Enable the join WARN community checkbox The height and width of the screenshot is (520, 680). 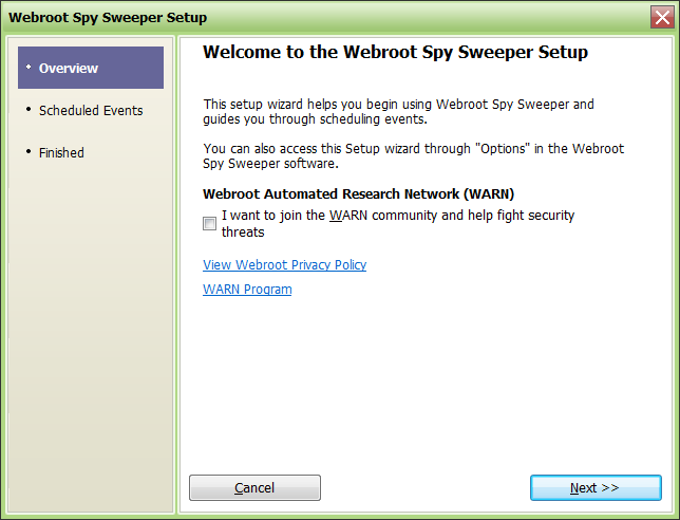[x=210, y=224]
